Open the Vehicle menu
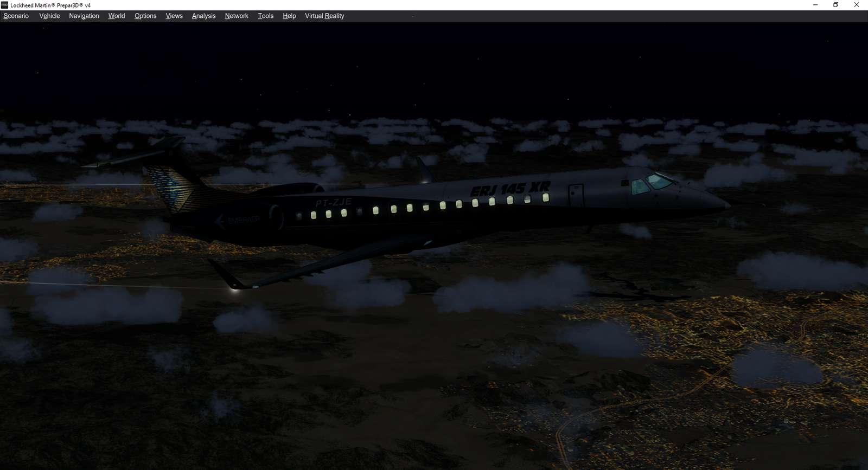868x470 pixels. pos(49,16)
